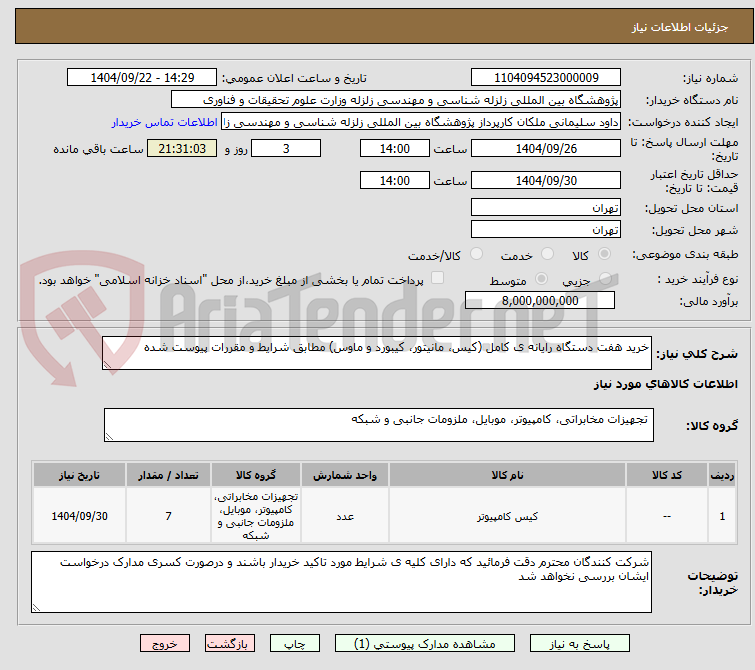Screen dimensions: 755x670
Task: Open اطلاعات تماس خریدار link
Action: pyautogui.click(x=165, y=122)
